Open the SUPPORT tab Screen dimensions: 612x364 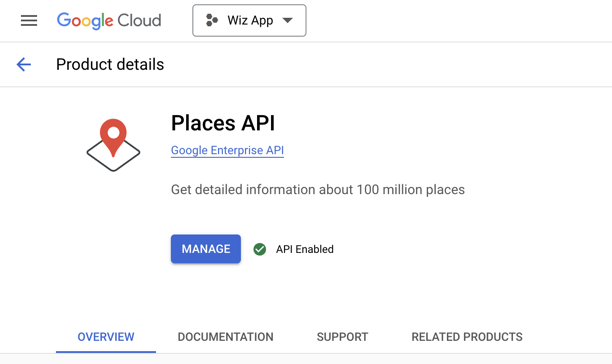[x=342, y=337]
